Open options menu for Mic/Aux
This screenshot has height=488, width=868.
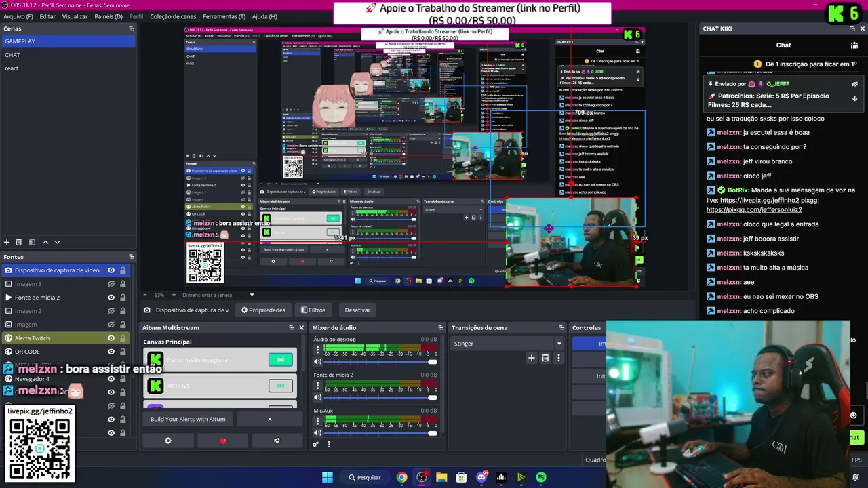(x=317, y=422)
